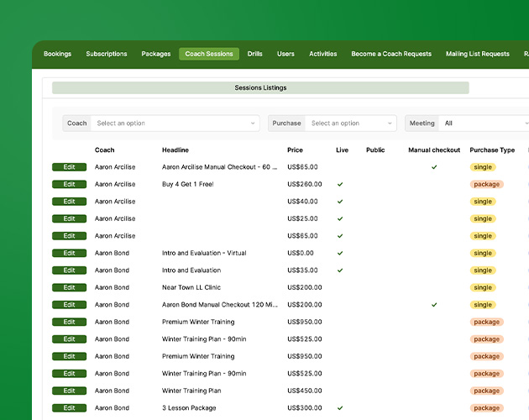Click the Live checkmark on the US$35.00 row
Screen dimensions: 529x420
pyautogui.click(x=340, y=270)
